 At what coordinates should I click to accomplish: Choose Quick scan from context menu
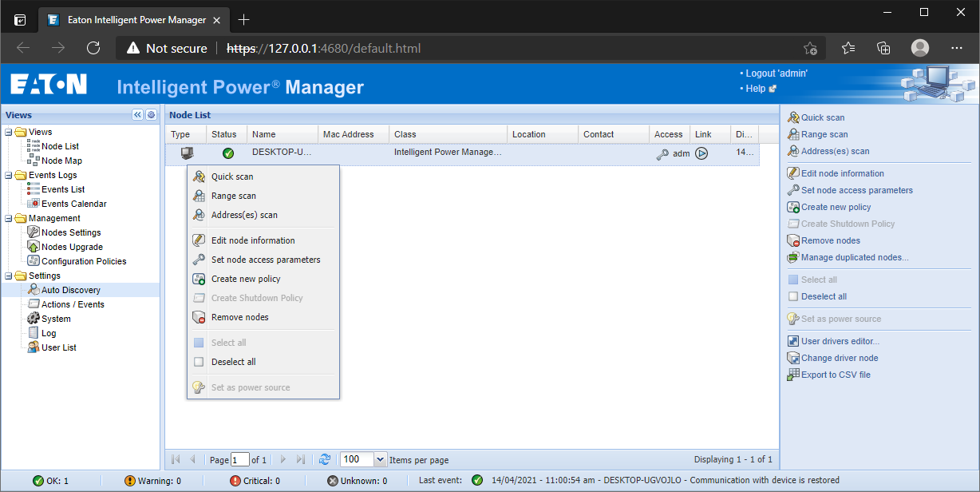pos(263,177)
